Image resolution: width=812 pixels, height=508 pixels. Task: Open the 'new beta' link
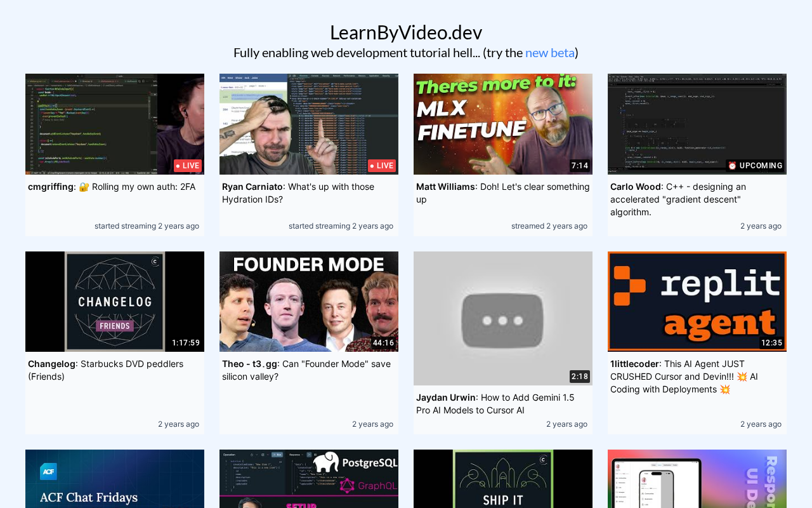pos(549,53)
